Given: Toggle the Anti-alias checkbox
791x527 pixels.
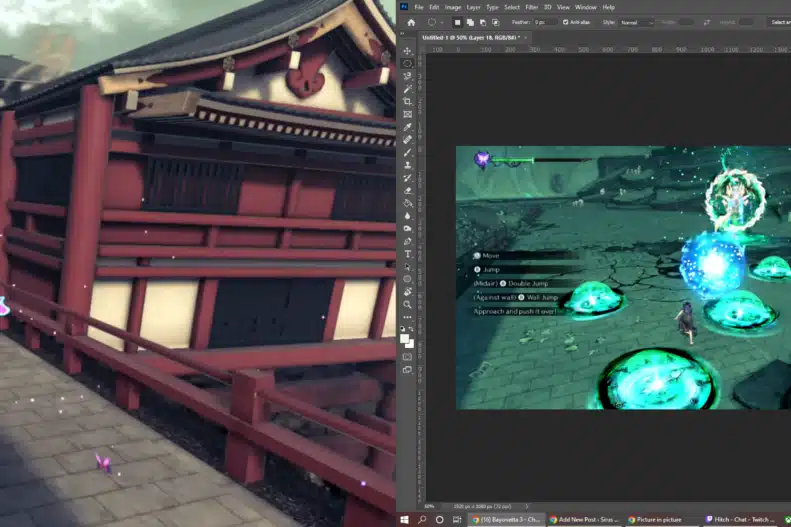Looking at the screenshot, I should pos(566,21).
